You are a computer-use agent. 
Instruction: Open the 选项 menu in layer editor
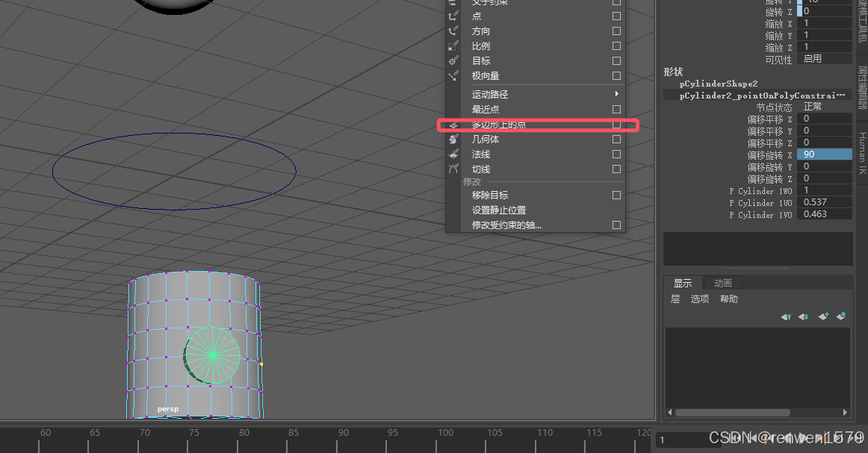[700, 299]
